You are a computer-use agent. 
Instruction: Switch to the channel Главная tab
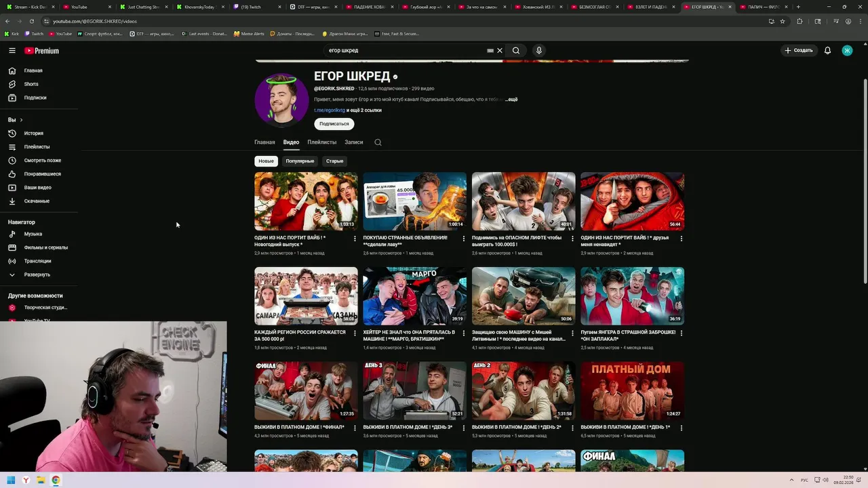[264, 142]
